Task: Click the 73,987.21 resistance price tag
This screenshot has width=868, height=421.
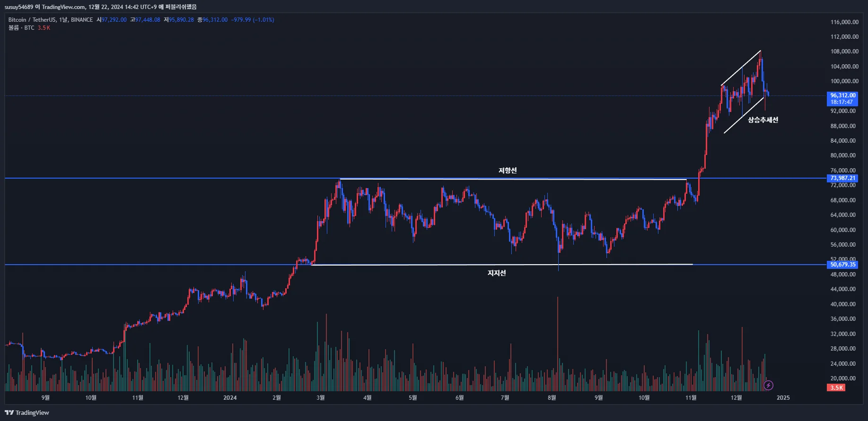Action: [x=843, y=178]
